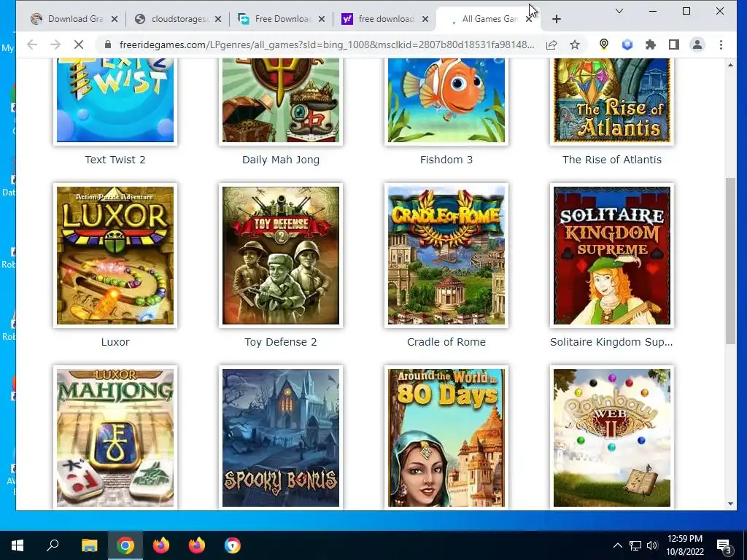The height and width of the screenshot is (560, 747).
Task: Click the Solitaire Kingdom Sup... title link
Action: pos(612,342)
